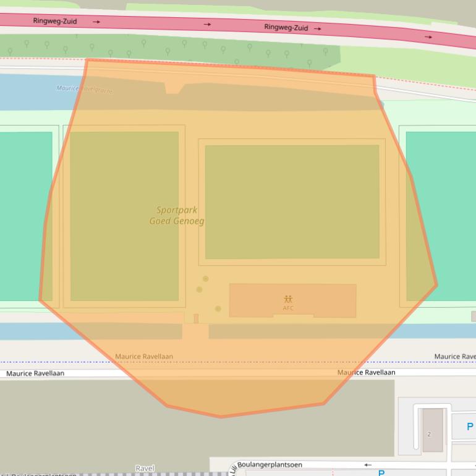This screenshot has width=476, height=476.
Task: Select the building numbered 2
Action: (x=432, y=430)
